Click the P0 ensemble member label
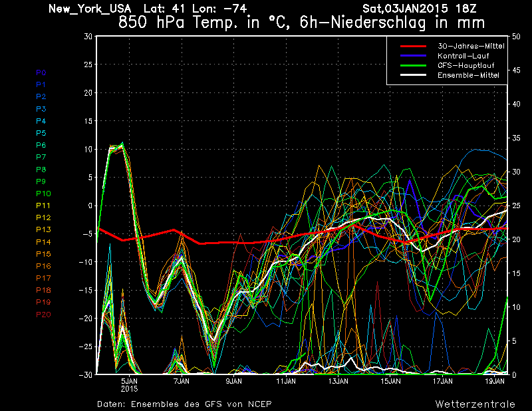The image size is (532, 411). pyautogui.click(x=41, y=72)
